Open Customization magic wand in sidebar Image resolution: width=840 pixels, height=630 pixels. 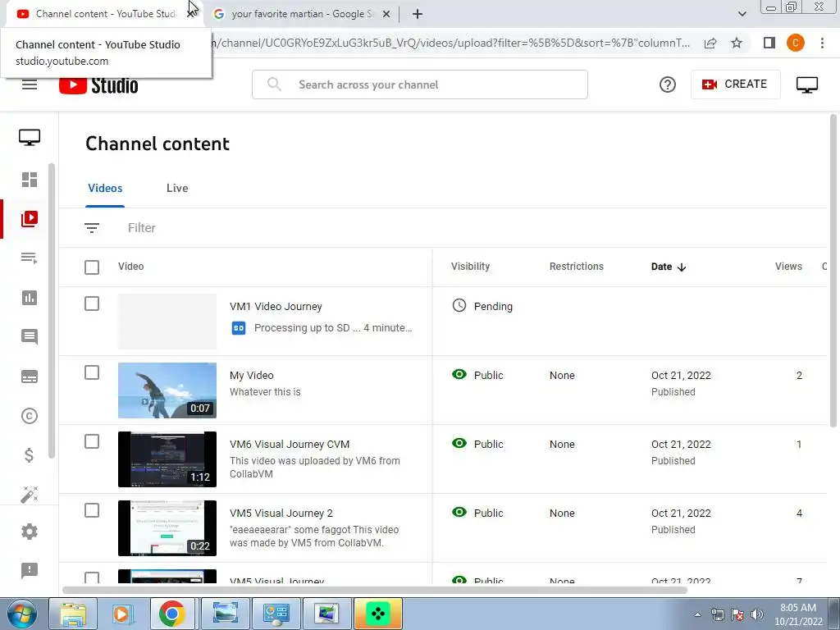(x=30, y=495)
